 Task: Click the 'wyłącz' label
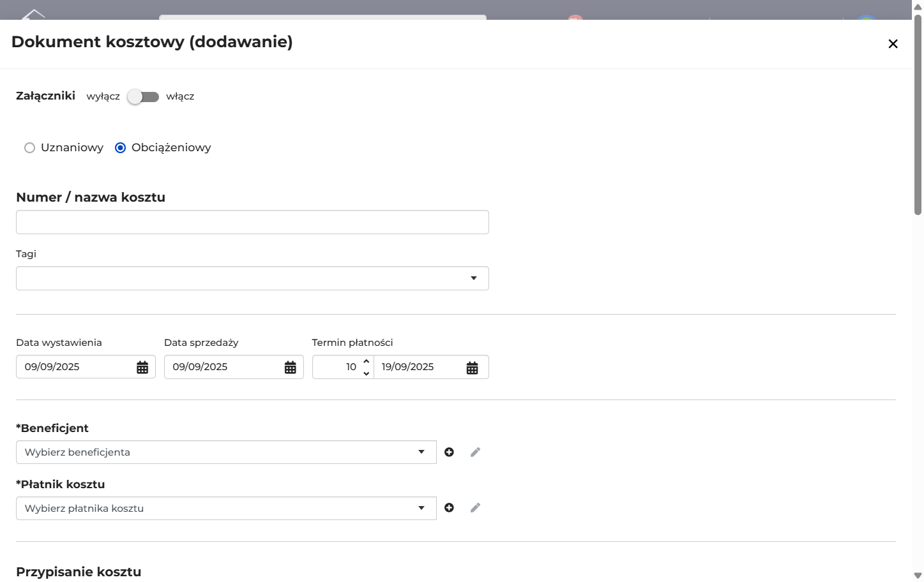click(x=103, y=96)
